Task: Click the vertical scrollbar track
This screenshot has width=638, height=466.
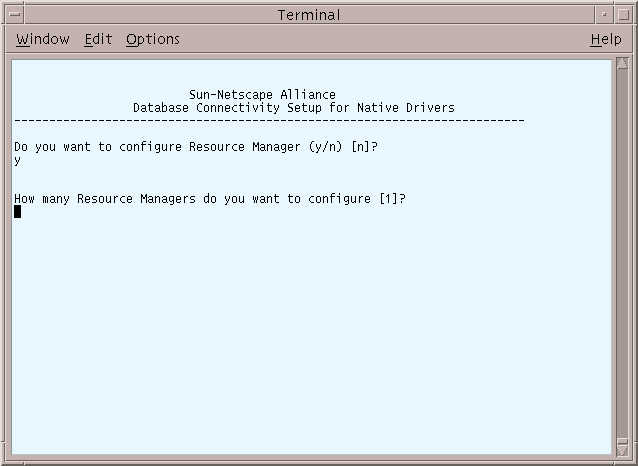Action: [622, 252]
